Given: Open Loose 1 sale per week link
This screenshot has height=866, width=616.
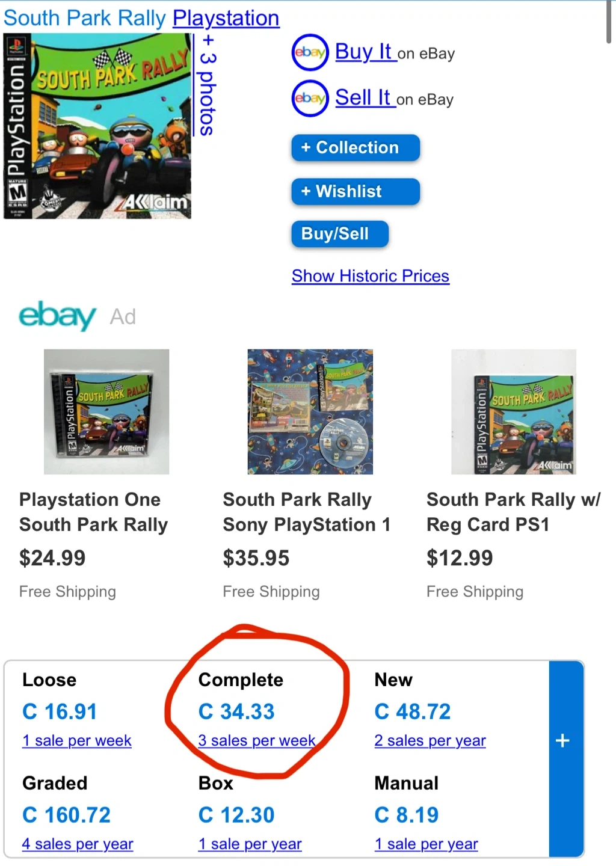Looking at the screenshot, I should pos(77,740).
